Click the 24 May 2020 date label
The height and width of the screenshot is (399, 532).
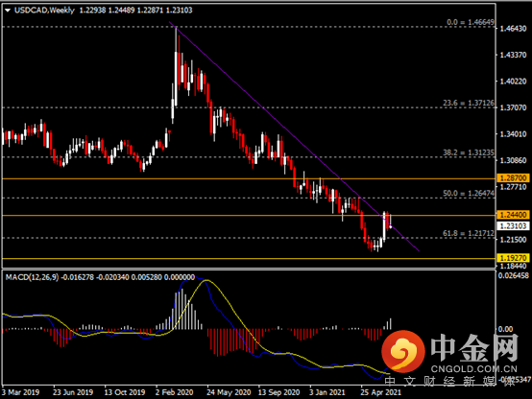pyautogui.click(x=229, y=392)
